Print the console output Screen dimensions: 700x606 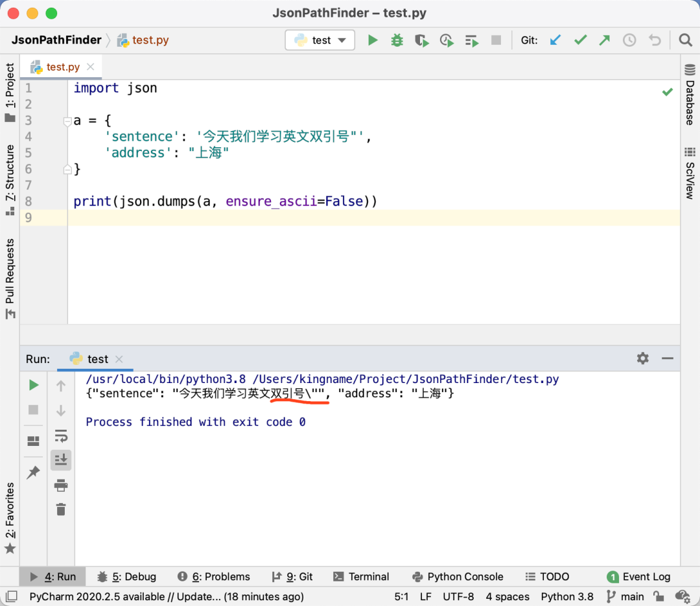(x=61, y=485)
